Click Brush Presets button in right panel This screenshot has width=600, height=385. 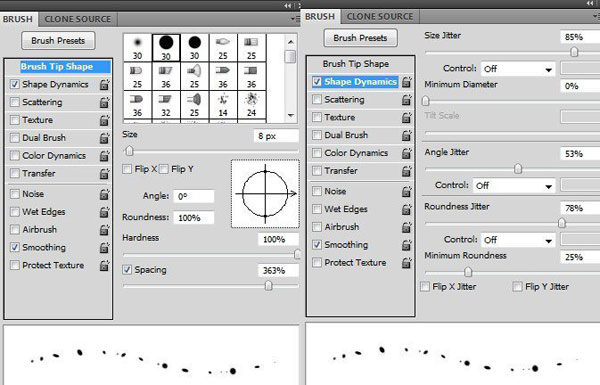click(x=360, y=38)
